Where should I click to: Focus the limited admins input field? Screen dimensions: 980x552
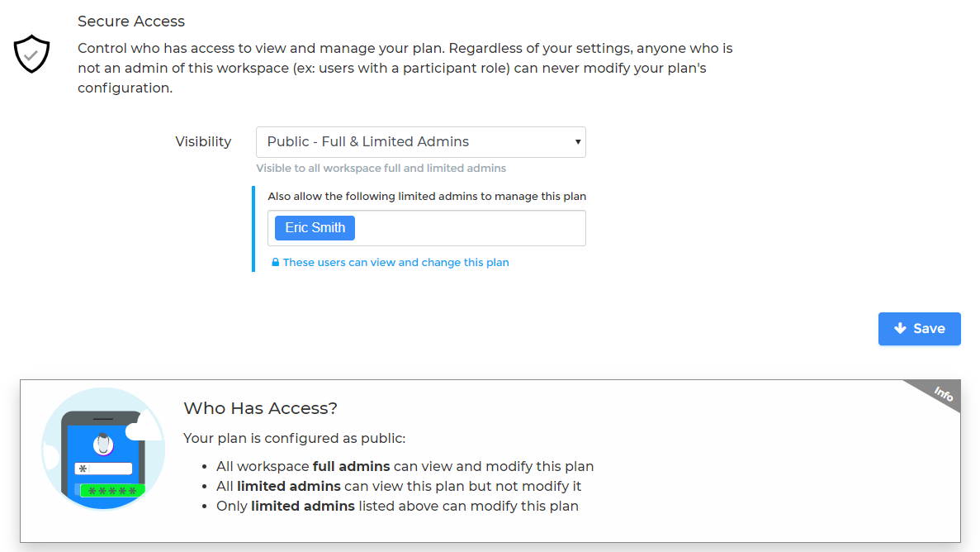pyautogui.click(x=469, y=228)
